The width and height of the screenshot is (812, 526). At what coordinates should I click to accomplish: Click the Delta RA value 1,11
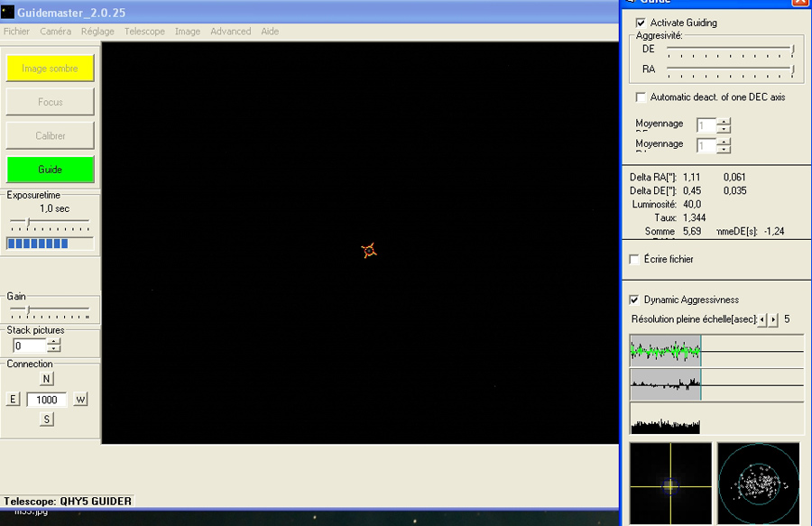[691, 177]
